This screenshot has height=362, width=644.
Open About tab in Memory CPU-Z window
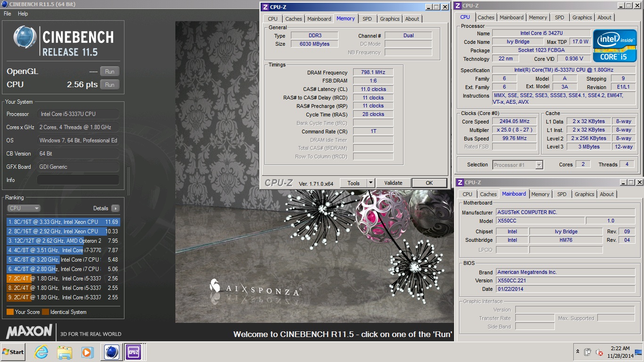coord(412,19)
